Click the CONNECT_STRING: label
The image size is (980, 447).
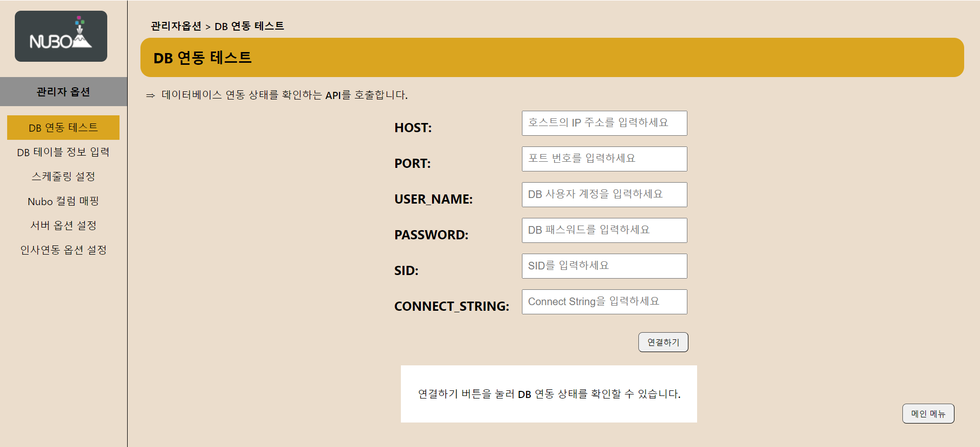(x=451, y=306)
